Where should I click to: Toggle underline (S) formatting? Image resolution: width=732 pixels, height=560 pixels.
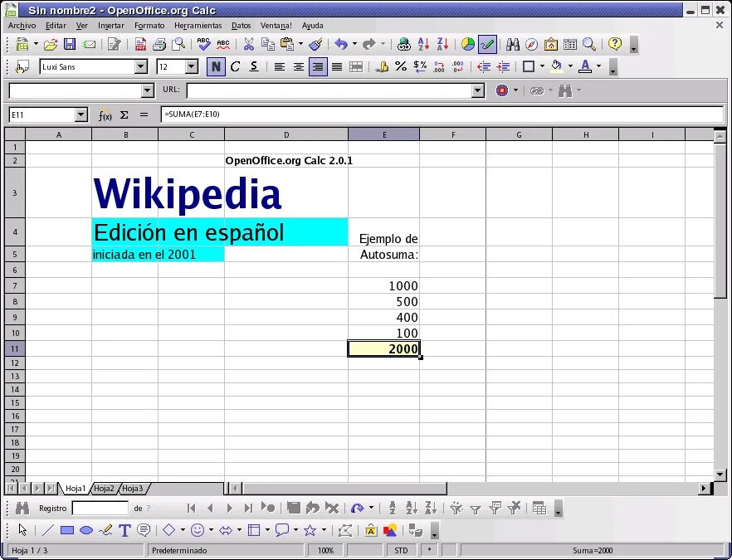click(254, 66)
